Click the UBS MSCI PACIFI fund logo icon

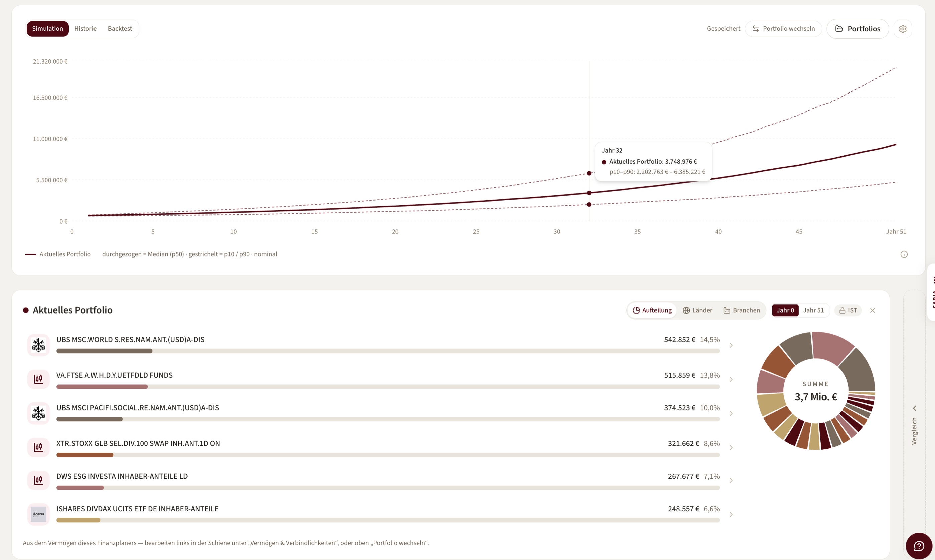38,413
